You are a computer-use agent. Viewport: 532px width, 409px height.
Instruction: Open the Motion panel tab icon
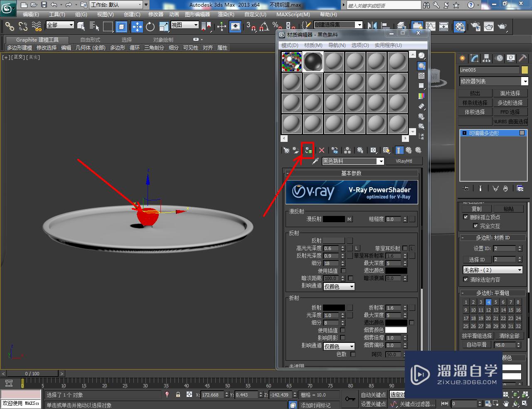[x=499, y=58]
